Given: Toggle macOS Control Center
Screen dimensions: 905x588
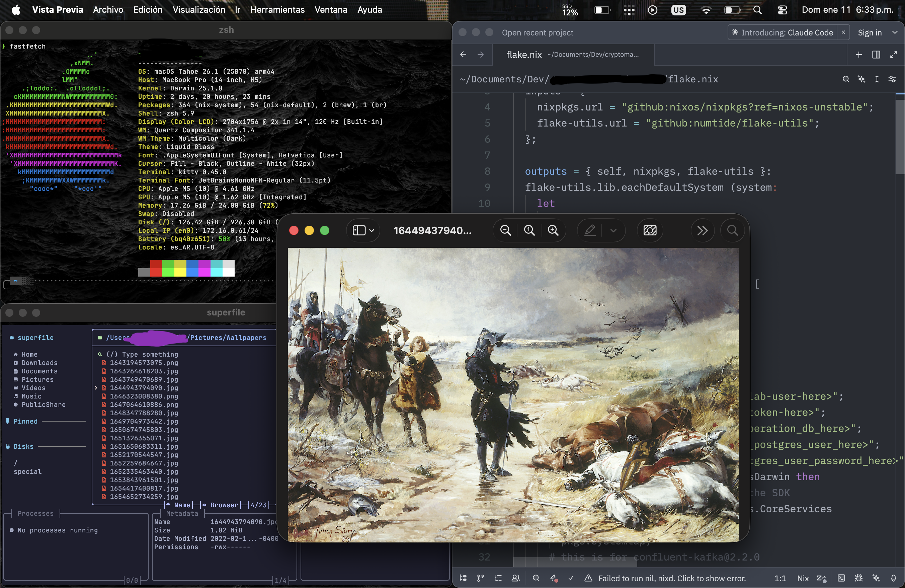Looking at the screenshot, I should click(782, 10).
